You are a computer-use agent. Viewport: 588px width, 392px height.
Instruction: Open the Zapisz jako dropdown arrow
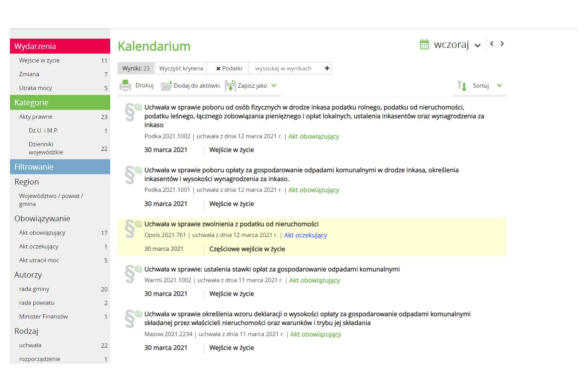[x=274, y=85]
